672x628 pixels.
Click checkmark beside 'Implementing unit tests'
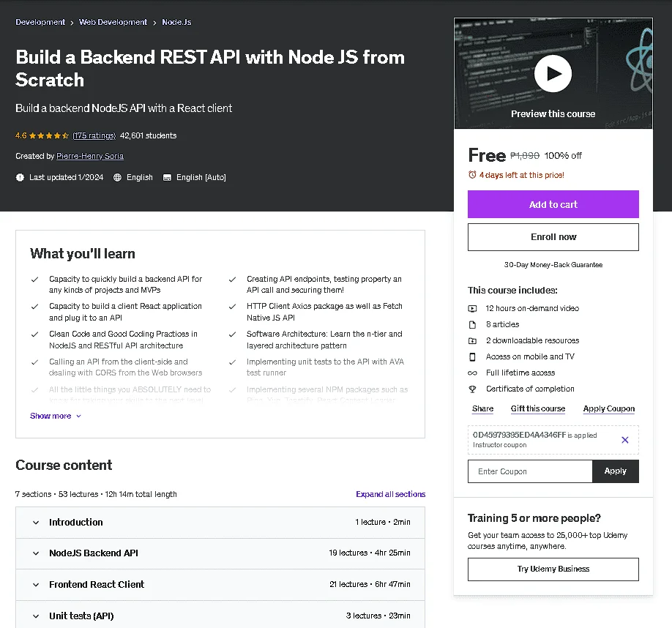(232, 362)
